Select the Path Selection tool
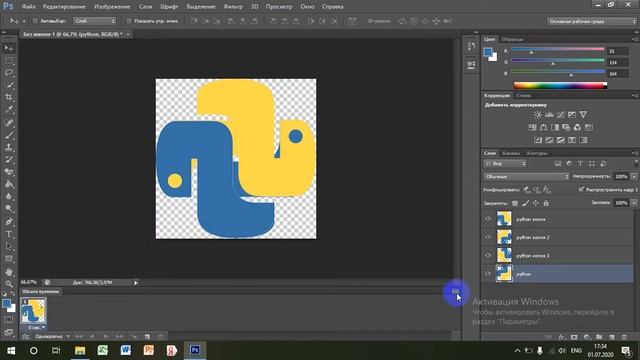The height and width of the screenshot is (360, 640). click(x=9, y=246)
